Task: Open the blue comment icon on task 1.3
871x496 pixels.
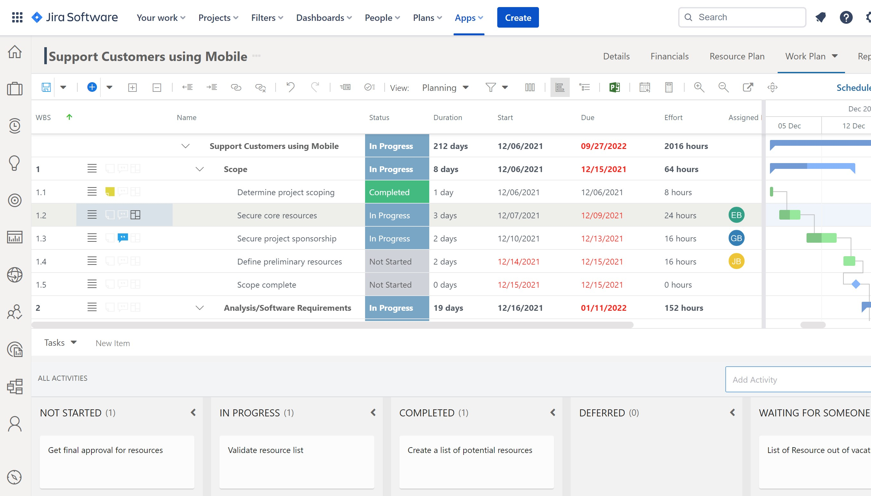Action: pos(123,238)
